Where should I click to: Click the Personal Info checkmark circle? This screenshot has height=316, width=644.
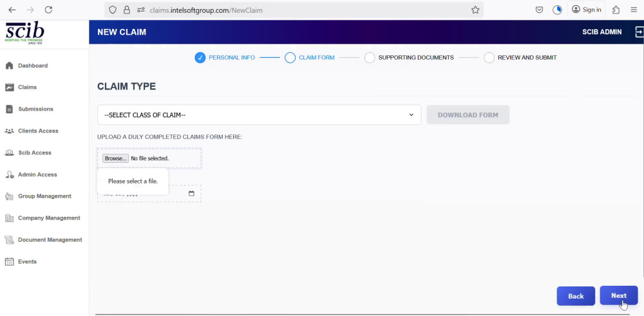[200, 57]
